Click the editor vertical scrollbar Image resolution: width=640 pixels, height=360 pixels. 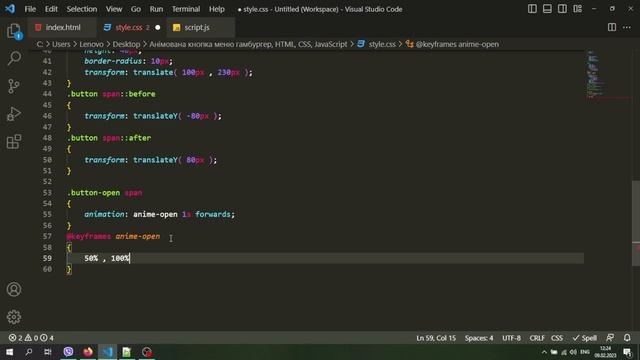pos(636,222)
